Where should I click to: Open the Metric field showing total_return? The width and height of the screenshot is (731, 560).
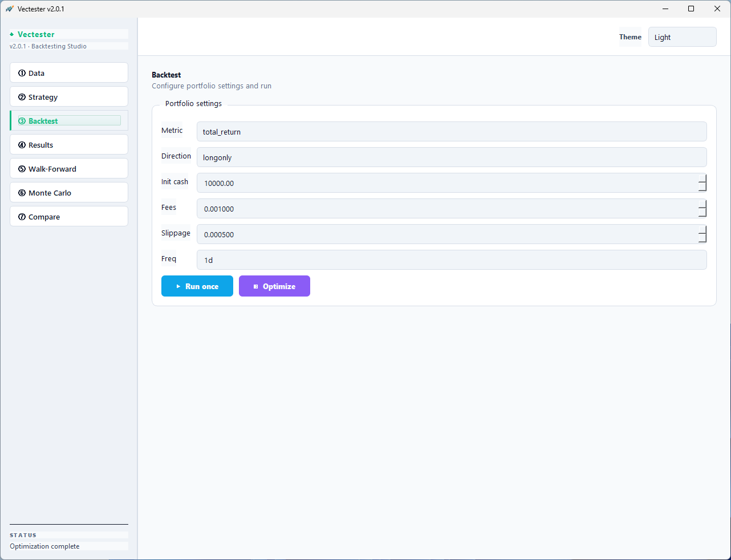pyautogui.click(x=452, y=131)
